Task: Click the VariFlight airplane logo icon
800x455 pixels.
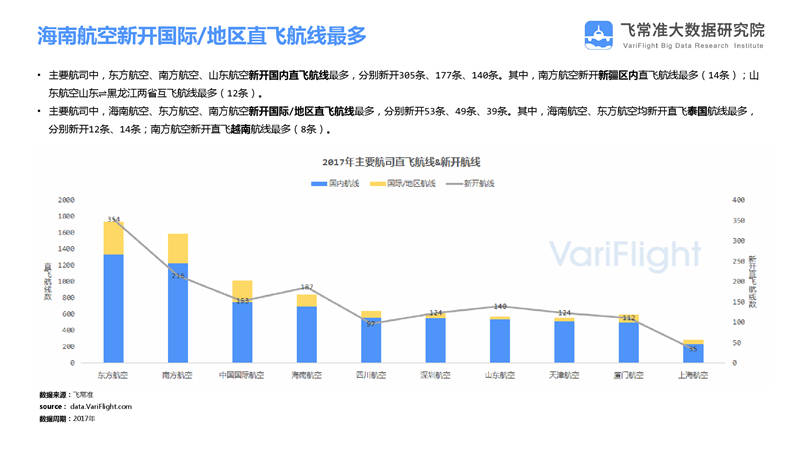Action: pyautogui.click(x=598, y=35)
